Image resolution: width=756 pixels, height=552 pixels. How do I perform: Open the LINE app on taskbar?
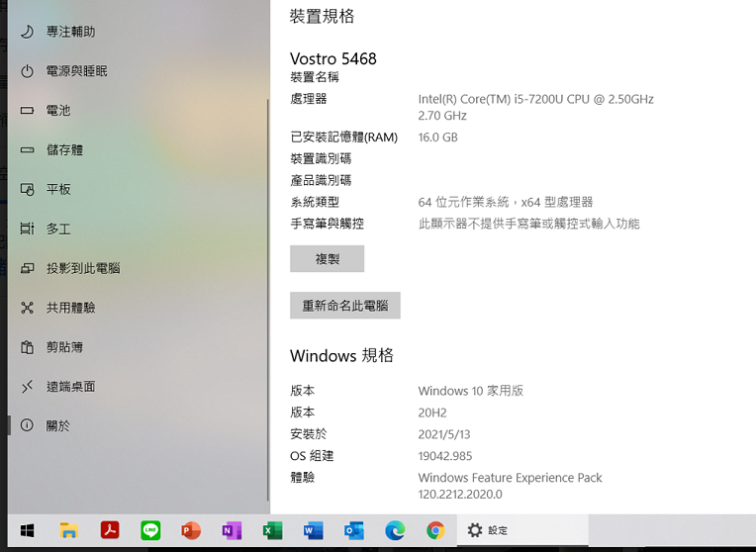[150, 531]
